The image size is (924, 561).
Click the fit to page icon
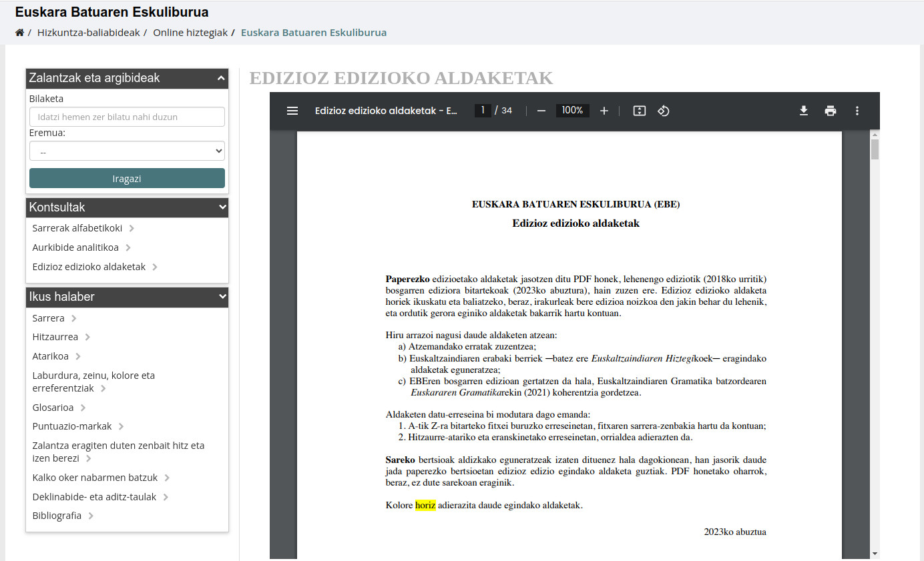point(639,111)
